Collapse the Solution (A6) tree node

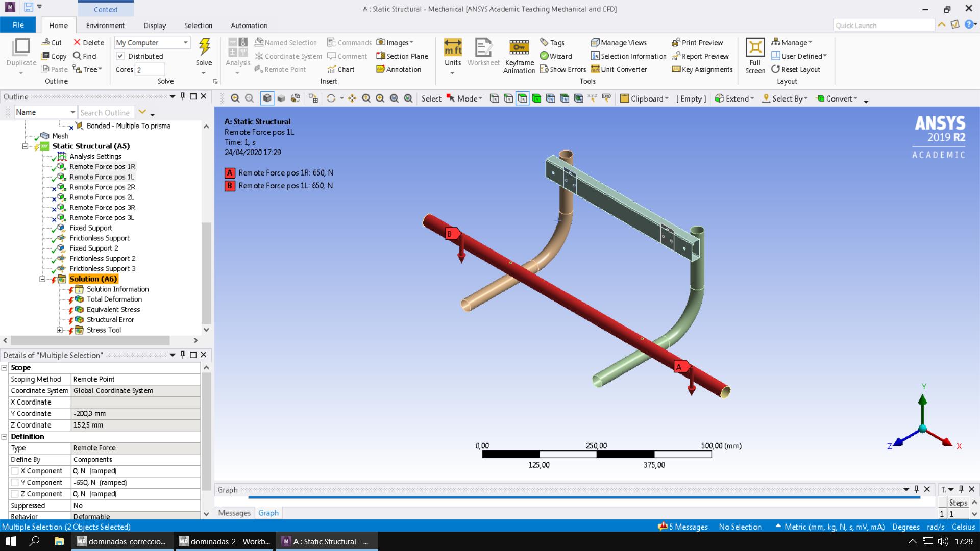pos(42,279)
